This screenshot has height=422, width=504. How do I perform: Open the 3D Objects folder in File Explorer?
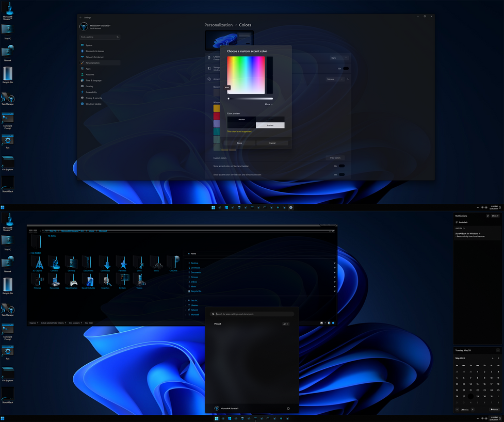37,263
